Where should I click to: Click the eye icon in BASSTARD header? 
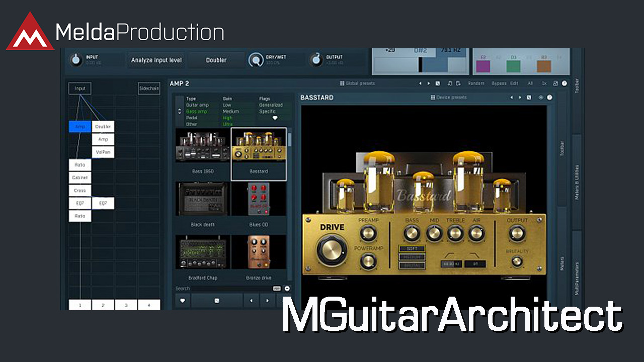click(x=541, y=98)
